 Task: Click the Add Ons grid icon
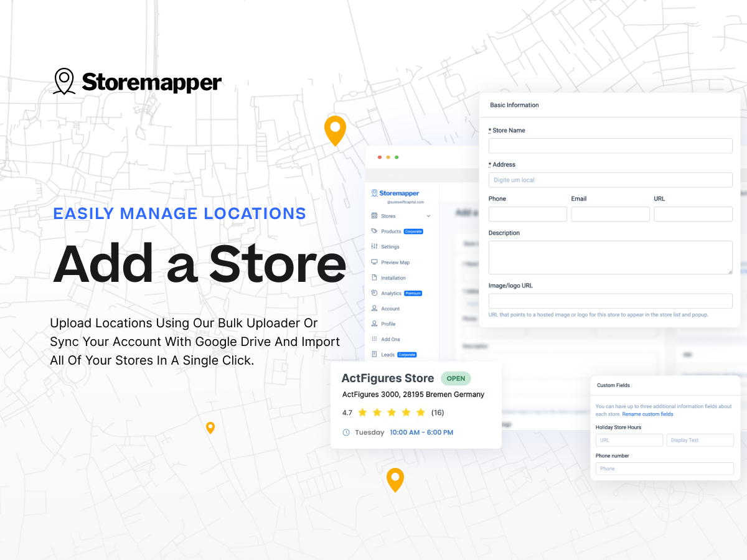pyautogui.click(x=374, y=339)
